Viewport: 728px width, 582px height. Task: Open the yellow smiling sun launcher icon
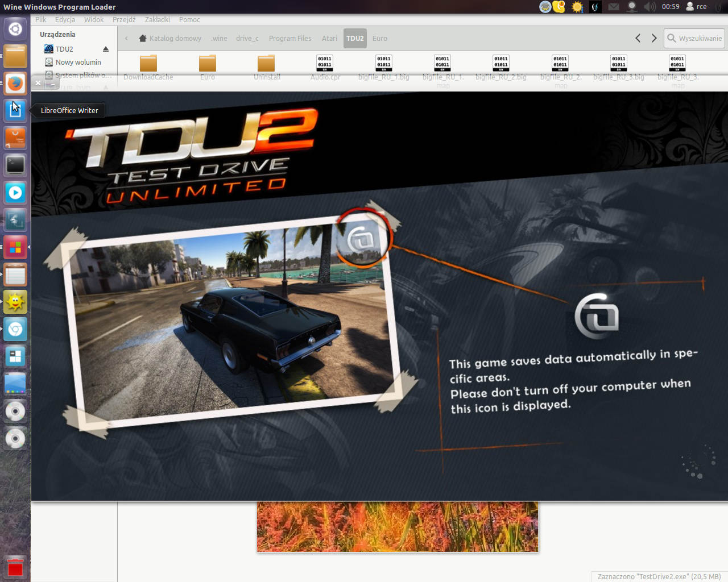[15, 302]
